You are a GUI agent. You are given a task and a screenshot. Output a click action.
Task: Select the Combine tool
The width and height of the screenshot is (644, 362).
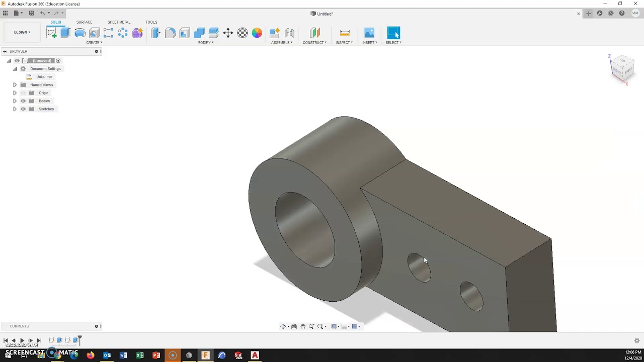click(x=199, y=33)
